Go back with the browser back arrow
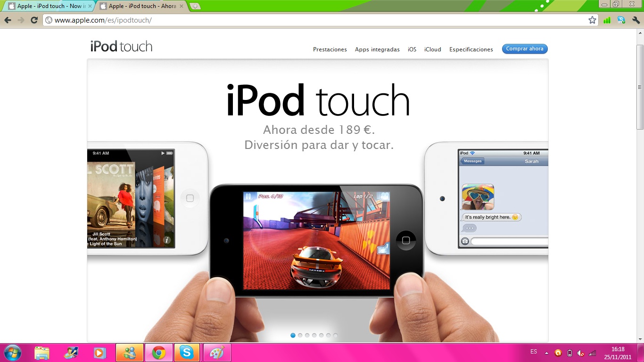This screenshot has width=644, height=362. [8, 20]
